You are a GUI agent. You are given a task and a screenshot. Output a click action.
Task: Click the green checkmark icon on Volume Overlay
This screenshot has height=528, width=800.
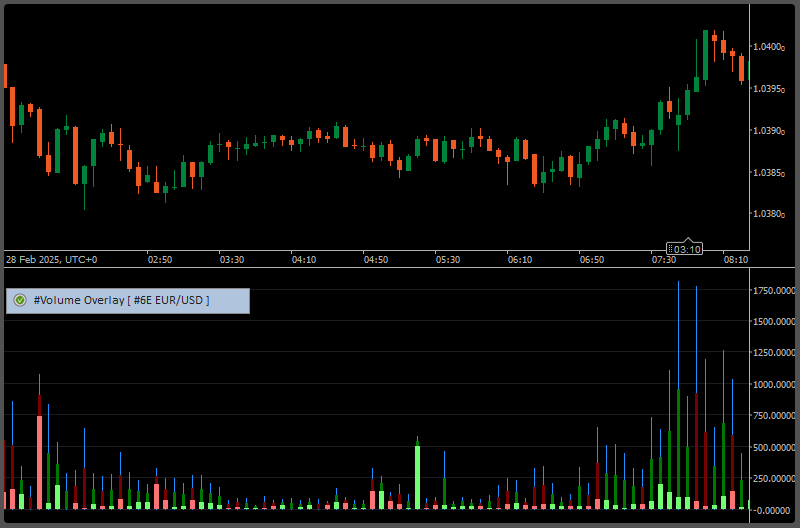(x=20, y=300)
